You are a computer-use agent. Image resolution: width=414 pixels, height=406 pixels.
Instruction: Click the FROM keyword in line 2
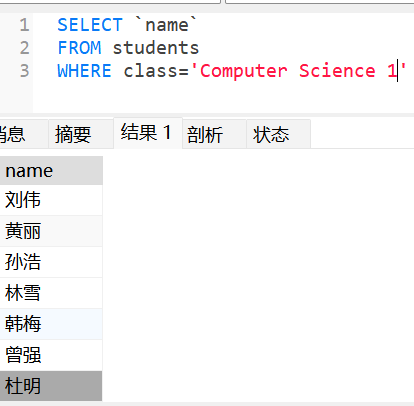[79, 48]
